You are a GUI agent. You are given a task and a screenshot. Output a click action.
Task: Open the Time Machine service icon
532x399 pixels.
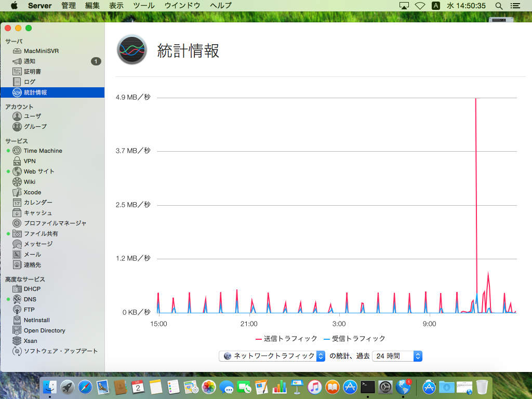coord(17,151)
